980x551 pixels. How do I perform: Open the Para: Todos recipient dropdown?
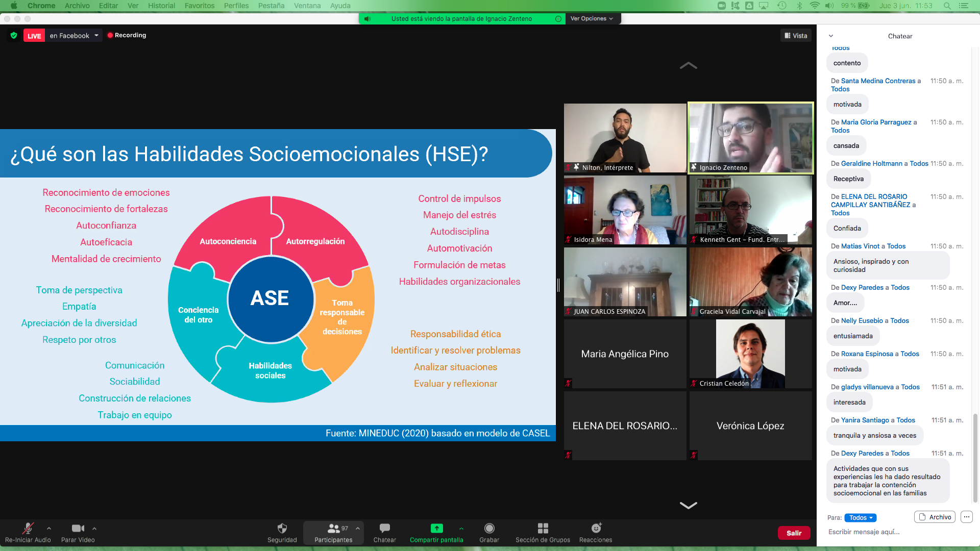coord(860,517)
